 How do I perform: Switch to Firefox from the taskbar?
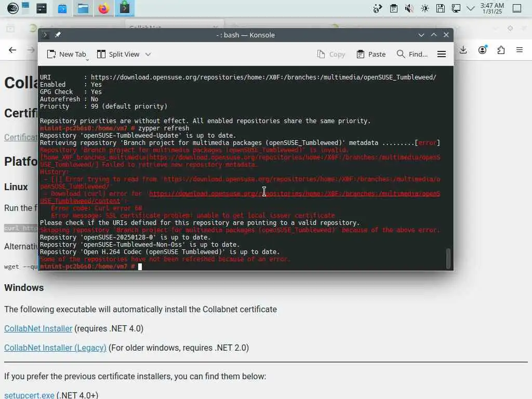[104, 8]
